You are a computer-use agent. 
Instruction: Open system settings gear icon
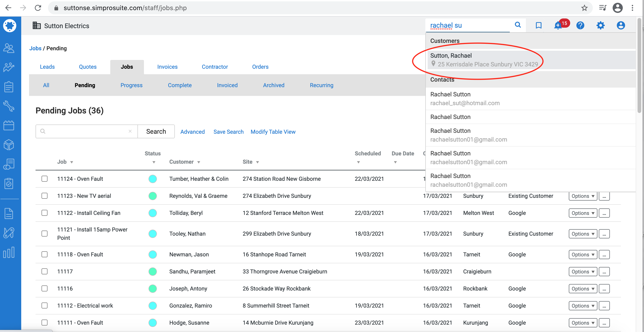600,26
